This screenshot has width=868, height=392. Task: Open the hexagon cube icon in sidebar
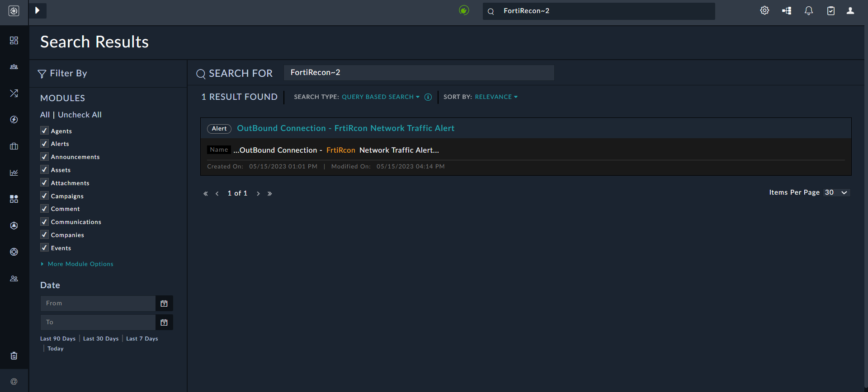(x=14, y=225)
